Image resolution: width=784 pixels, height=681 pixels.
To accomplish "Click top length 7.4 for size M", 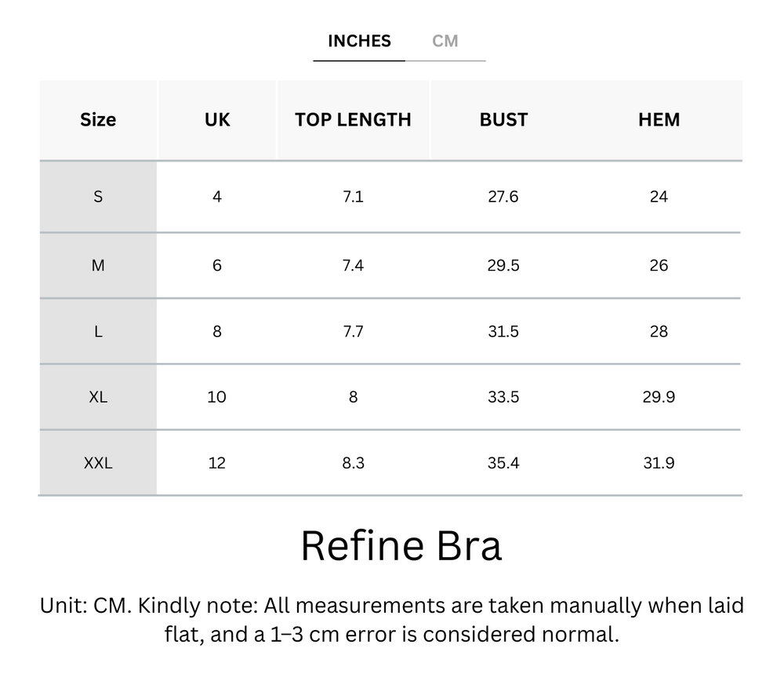I will pos(353,265).
